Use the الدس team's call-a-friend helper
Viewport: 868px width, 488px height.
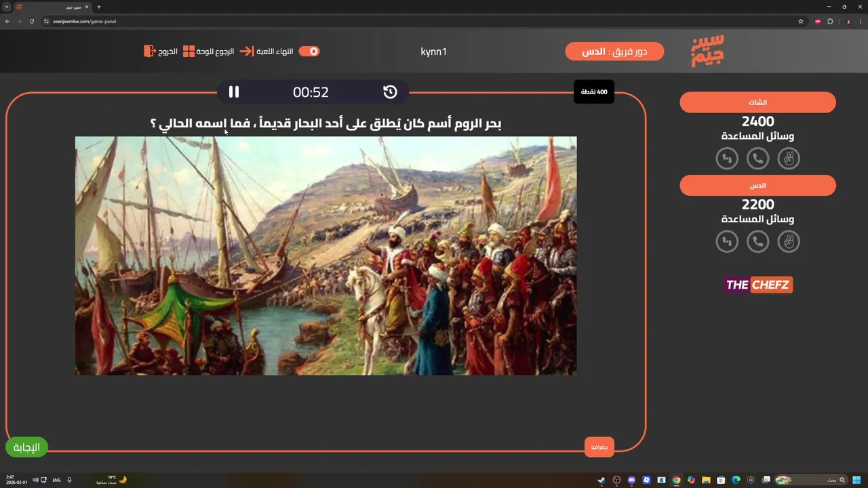click(757, 241)
